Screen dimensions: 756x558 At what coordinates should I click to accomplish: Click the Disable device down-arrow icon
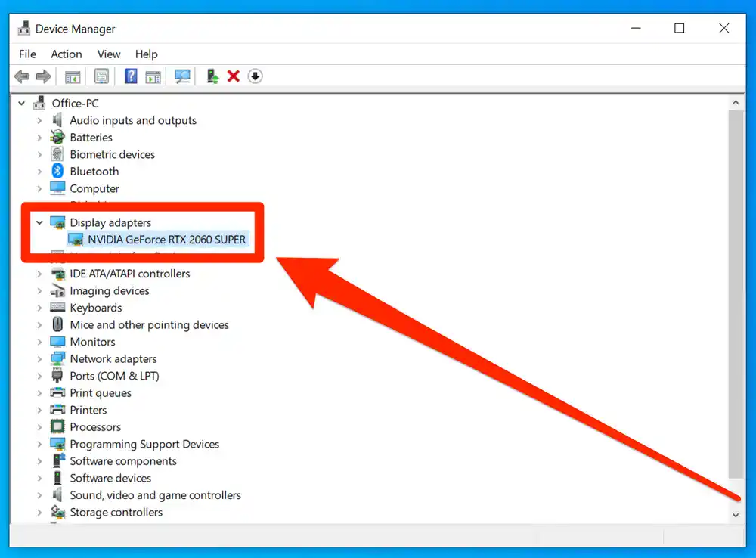pyautogui.click(x=255, y=76)
